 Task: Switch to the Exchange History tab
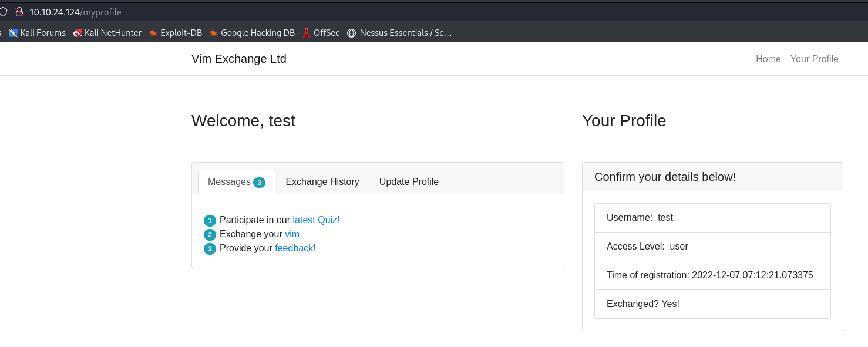pos(322,182)
